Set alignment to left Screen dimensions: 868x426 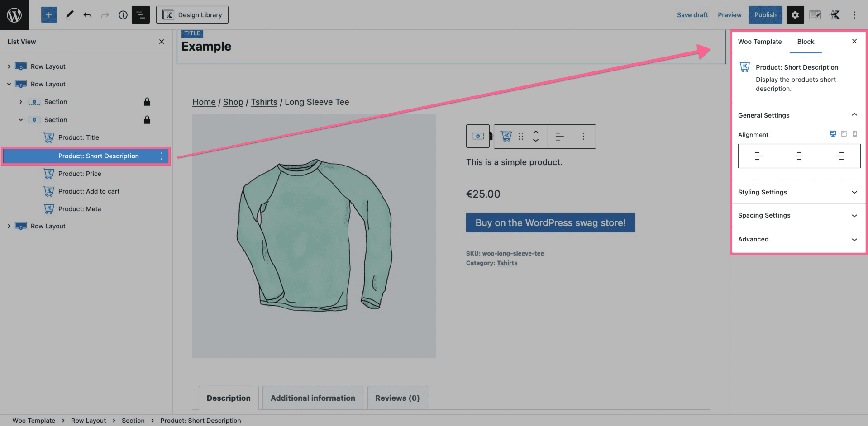[x=759, y=156]
